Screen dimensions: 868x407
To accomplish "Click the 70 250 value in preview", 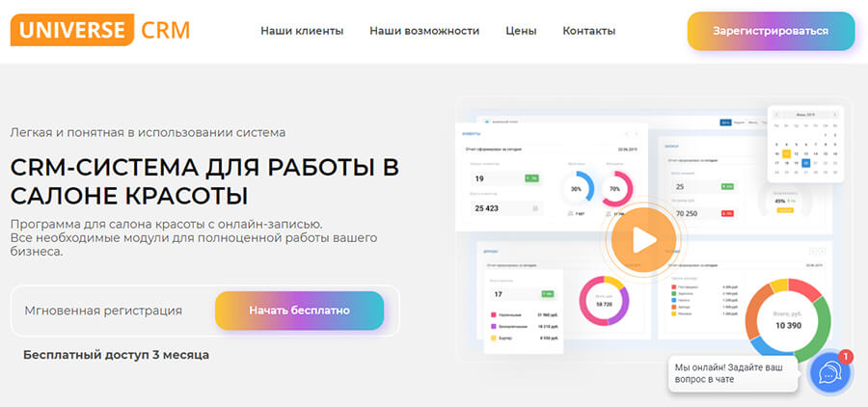I will pos(687,213).
